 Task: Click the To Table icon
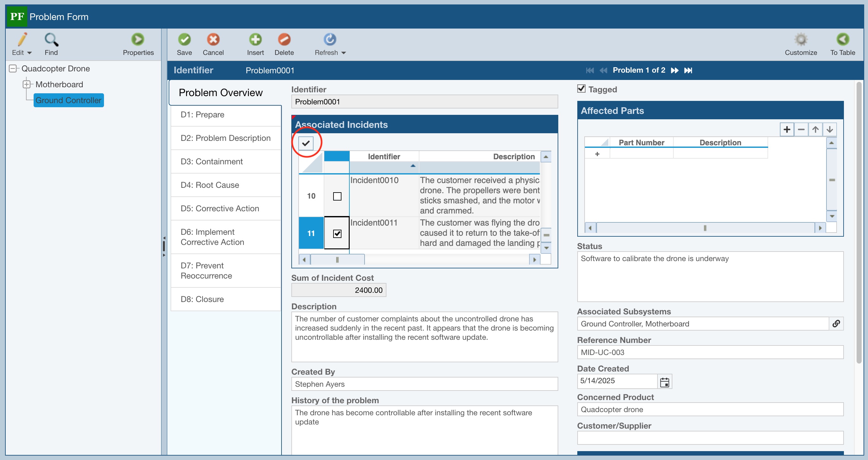point(842,40)
